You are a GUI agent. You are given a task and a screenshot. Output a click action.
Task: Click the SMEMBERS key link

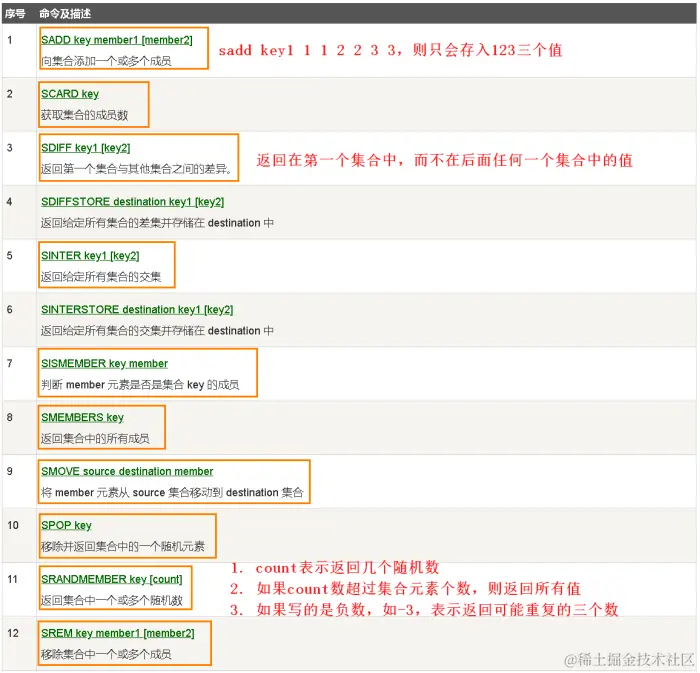coord(83,418)
